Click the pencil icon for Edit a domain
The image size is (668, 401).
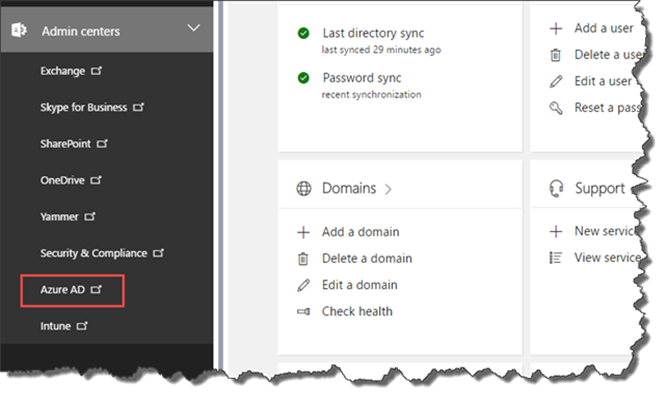point(303,285)
